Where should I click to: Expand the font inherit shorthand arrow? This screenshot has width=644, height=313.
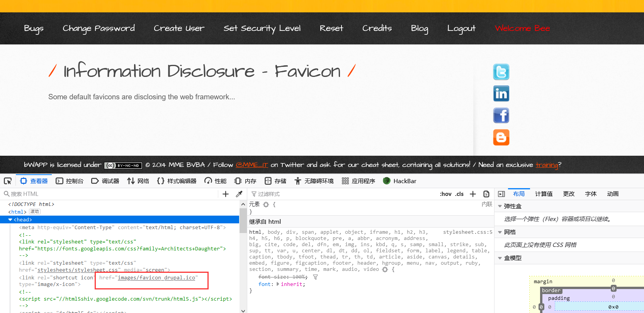coord(278,284)
